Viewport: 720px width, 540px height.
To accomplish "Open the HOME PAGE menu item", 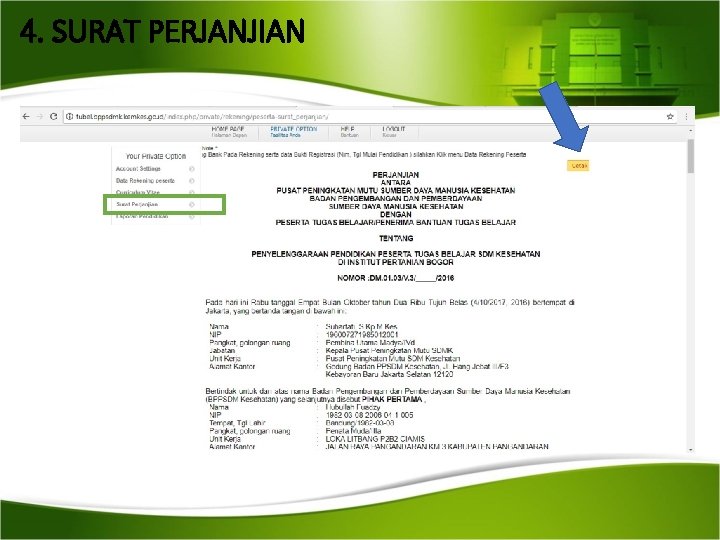I will [229, 132].
